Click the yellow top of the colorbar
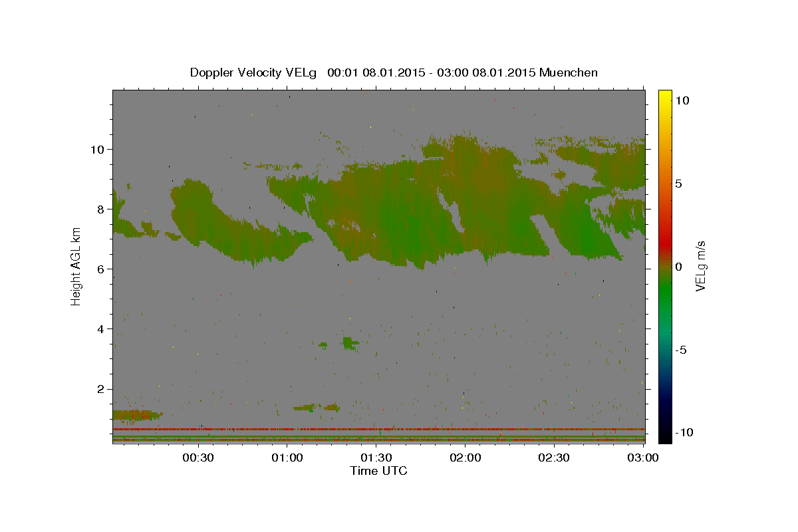This screenshot has height=532, width=798. point(664,96)
